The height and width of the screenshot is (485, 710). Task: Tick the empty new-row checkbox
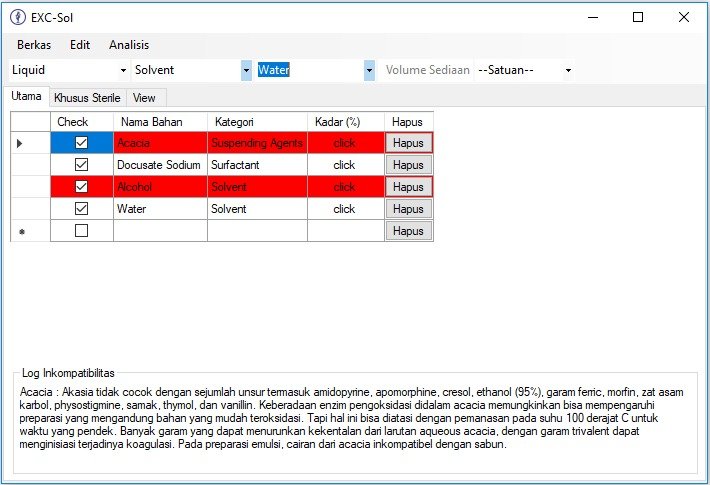point(82,231)
